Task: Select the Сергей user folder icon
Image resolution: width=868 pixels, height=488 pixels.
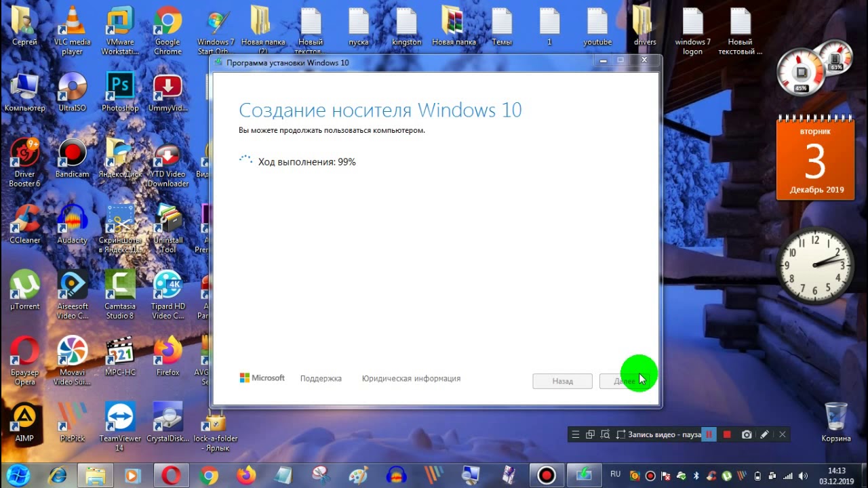Action: (x=24, y=26)
